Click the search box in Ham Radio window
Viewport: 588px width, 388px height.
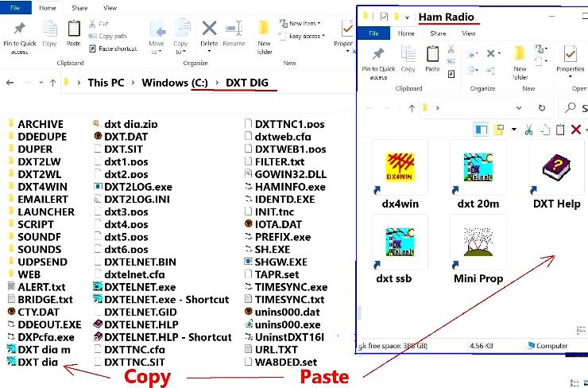pos(574,108)
